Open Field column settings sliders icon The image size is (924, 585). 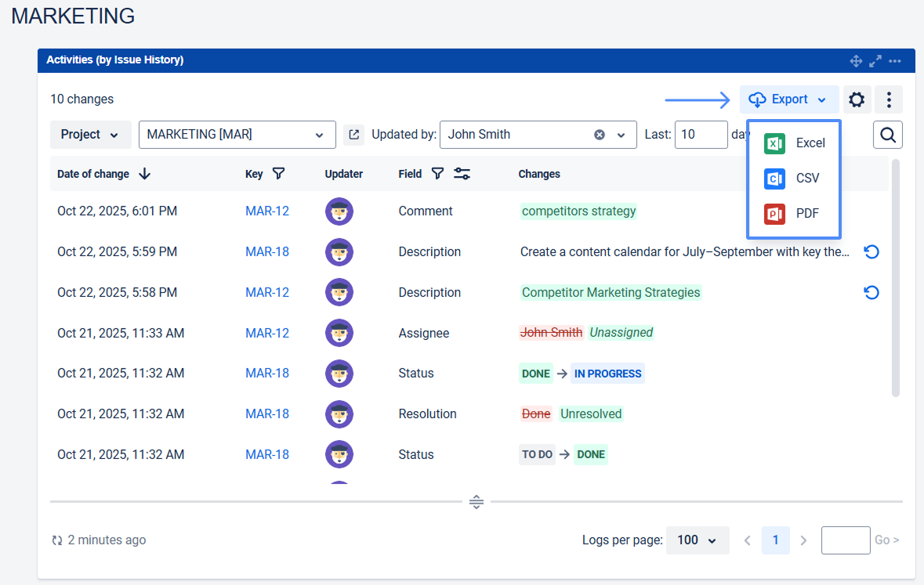462,174
